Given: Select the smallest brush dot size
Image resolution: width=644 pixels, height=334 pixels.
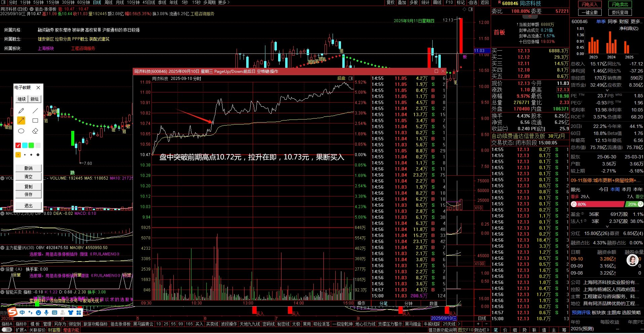Looking at the screenshot, I should coord(25,155).
